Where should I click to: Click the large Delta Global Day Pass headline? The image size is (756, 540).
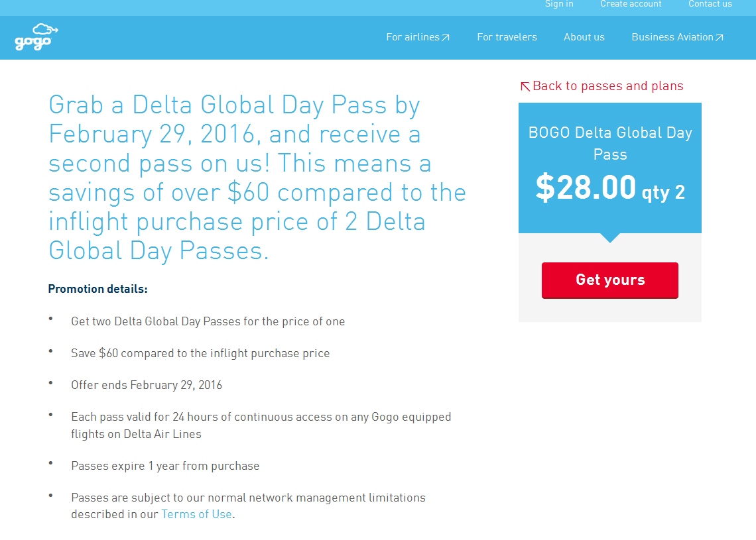pyautogui.click(x=257, y=178)
